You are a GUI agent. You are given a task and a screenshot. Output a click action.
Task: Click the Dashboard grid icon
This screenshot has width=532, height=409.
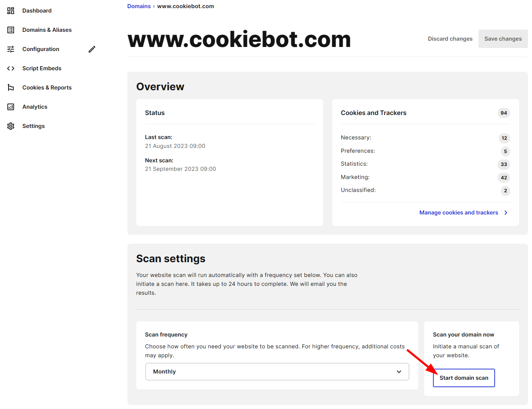click(11, 11)
